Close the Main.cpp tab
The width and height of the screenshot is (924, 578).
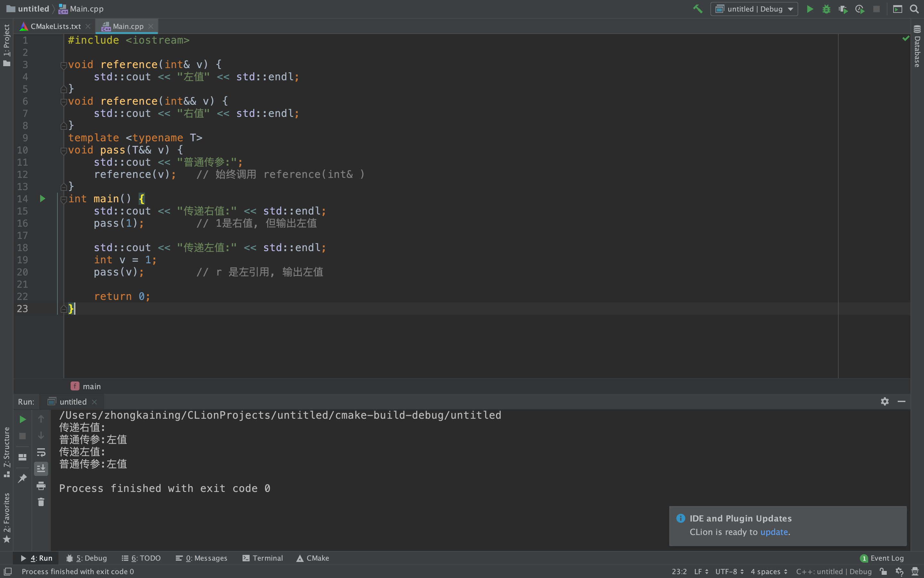coord(151,26)
